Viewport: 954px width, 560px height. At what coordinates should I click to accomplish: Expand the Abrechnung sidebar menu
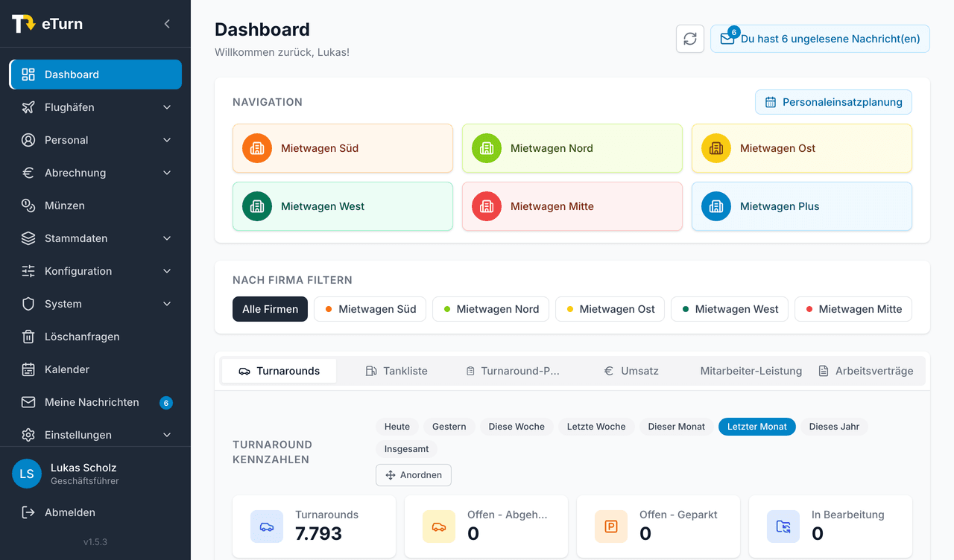(95, 173)
